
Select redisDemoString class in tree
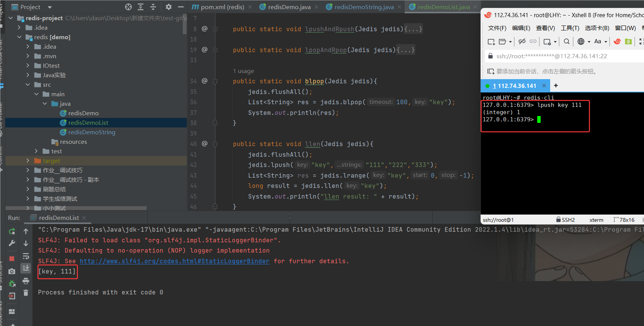click(92, 132)
